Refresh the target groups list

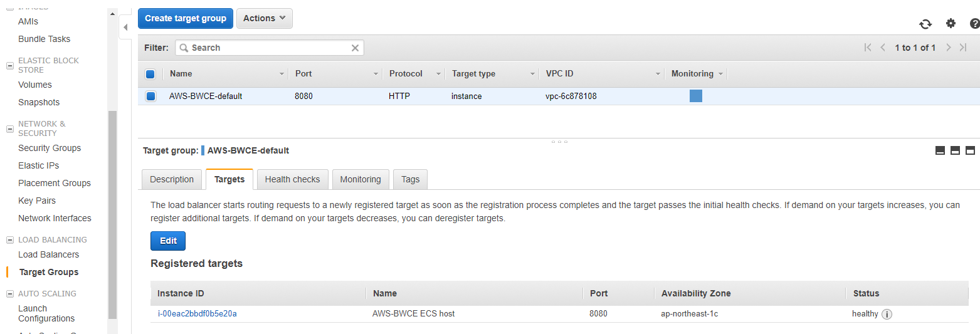coord(925,24)
